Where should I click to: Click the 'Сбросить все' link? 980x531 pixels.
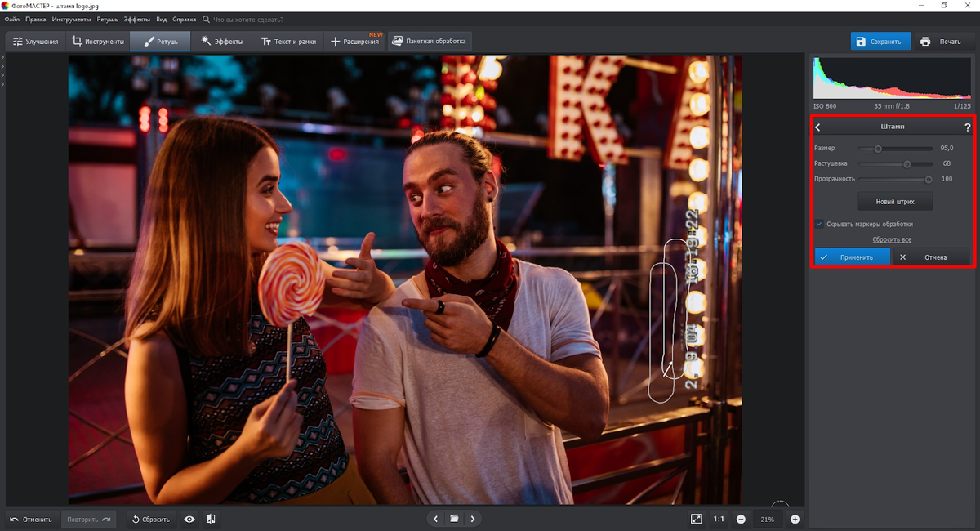[x=892, y=239]
